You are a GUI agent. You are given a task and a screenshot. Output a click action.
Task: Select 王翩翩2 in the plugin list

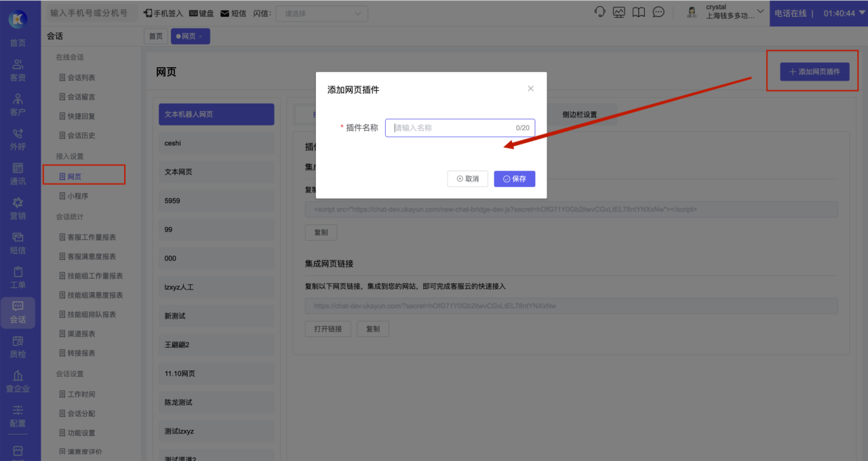point(216,345)
